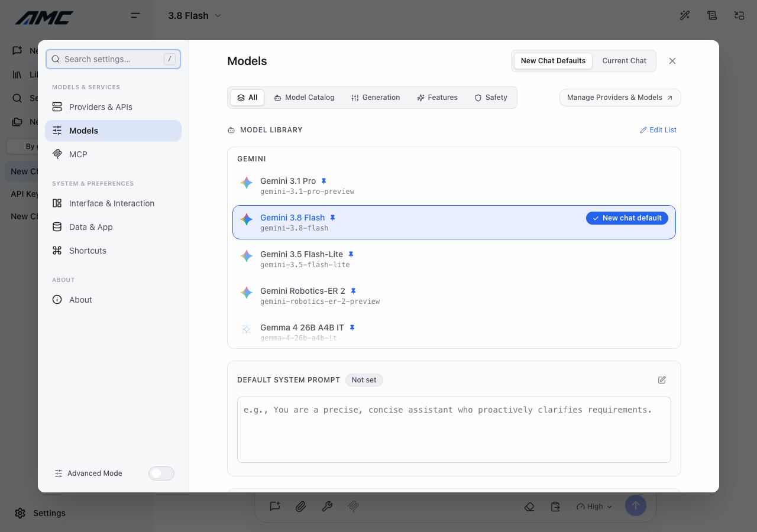Image resolution: width=757 pixels, height=532 pixels.
Task: Select the Gemini 3.8 Flash model row
Action: click(x=454, y=222)
